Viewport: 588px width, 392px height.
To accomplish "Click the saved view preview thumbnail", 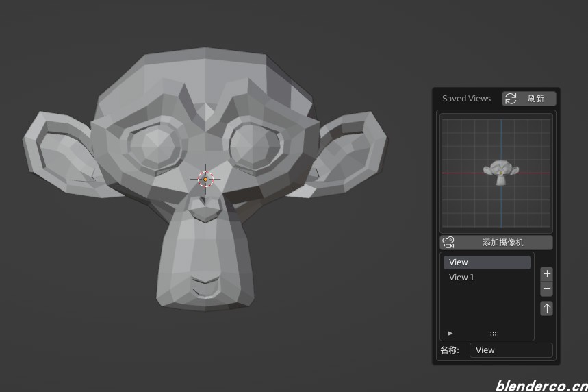I will pos(496,173).
